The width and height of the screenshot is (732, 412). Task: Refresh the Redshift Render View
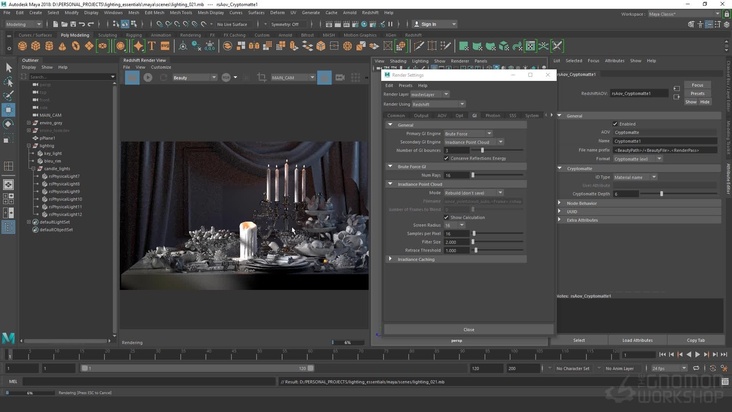click(x=163, y=77)
